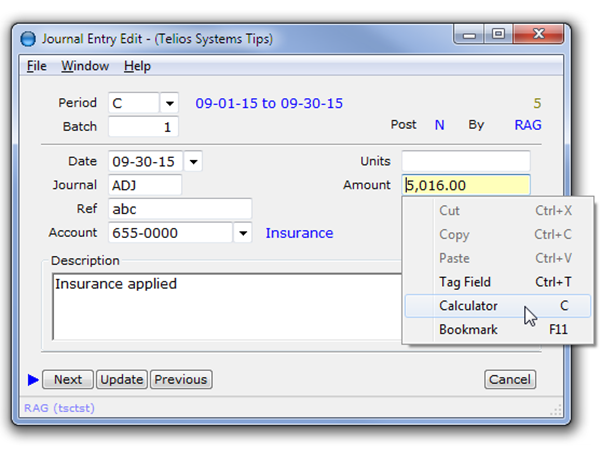Choose Calculator from the context menu
This screenshot has width=615, height=454.
click(468, 306)
